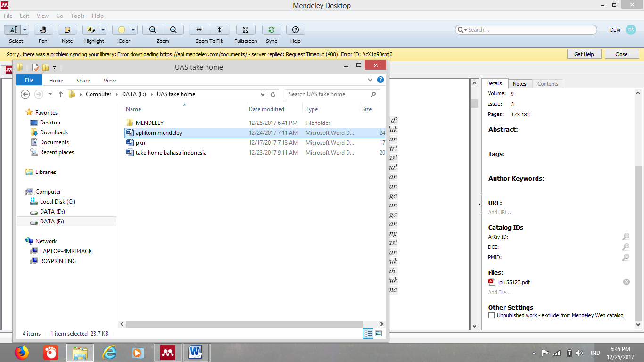Screen dimensions: 644x362
Task: Switch Explorer to large thumbnails view
Action: tap(378, 333)
